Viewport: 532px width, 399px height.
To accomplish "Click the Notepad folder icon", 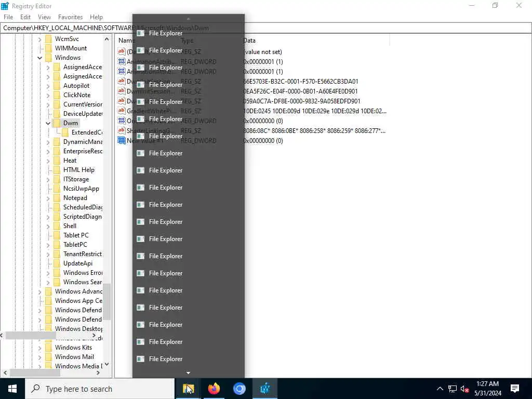I will tap(57, 198).
